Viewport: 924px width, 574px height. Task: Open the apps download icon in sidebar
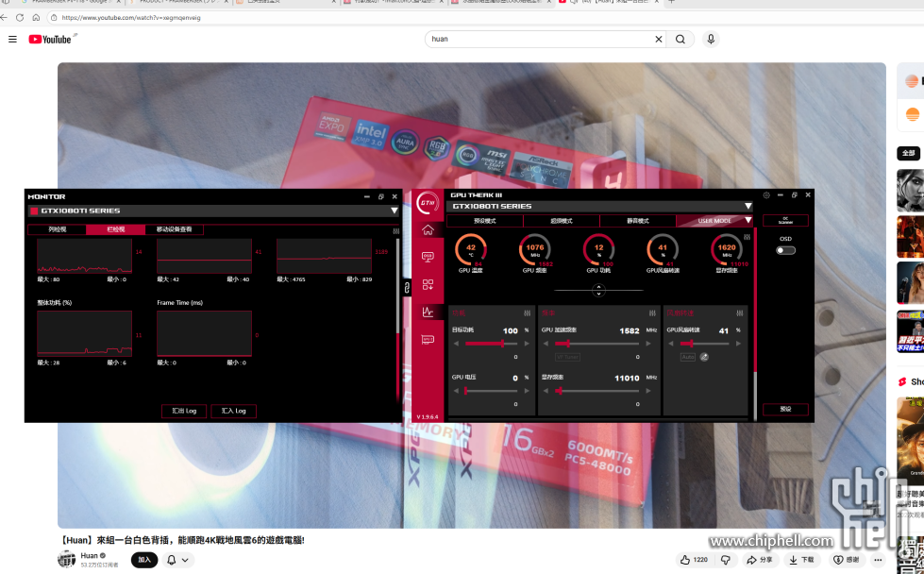click(428, 284)
